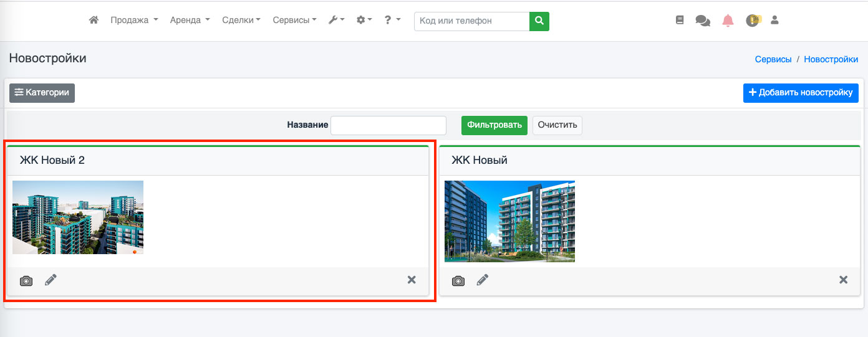868x337 pixels.
Task: Go to the home icon in navbar
Action: click(94, 20)
